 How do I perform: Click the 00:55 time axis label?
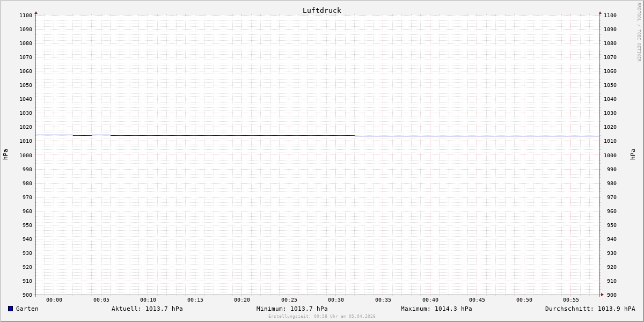[571, 300]
